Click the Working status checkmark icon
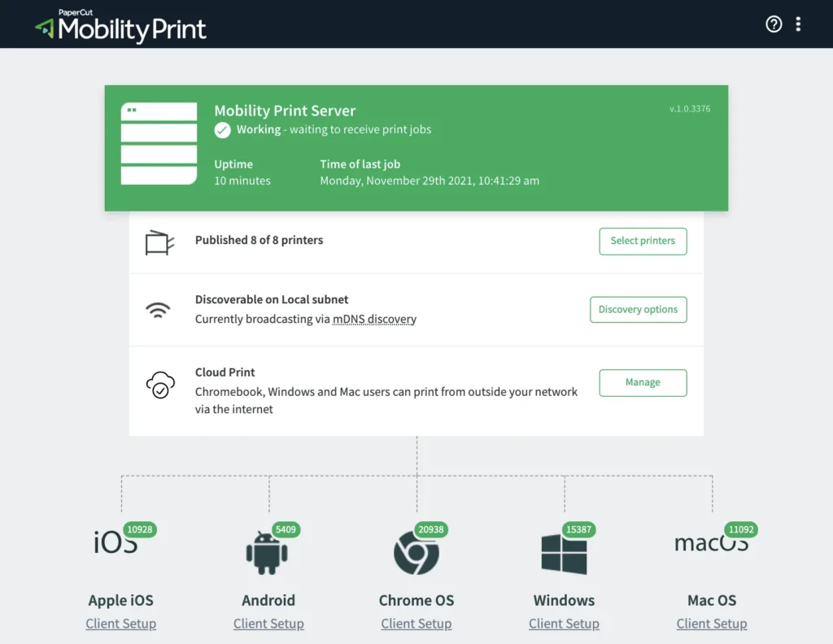Screen dimensions: 833x644 coord(222,130)
